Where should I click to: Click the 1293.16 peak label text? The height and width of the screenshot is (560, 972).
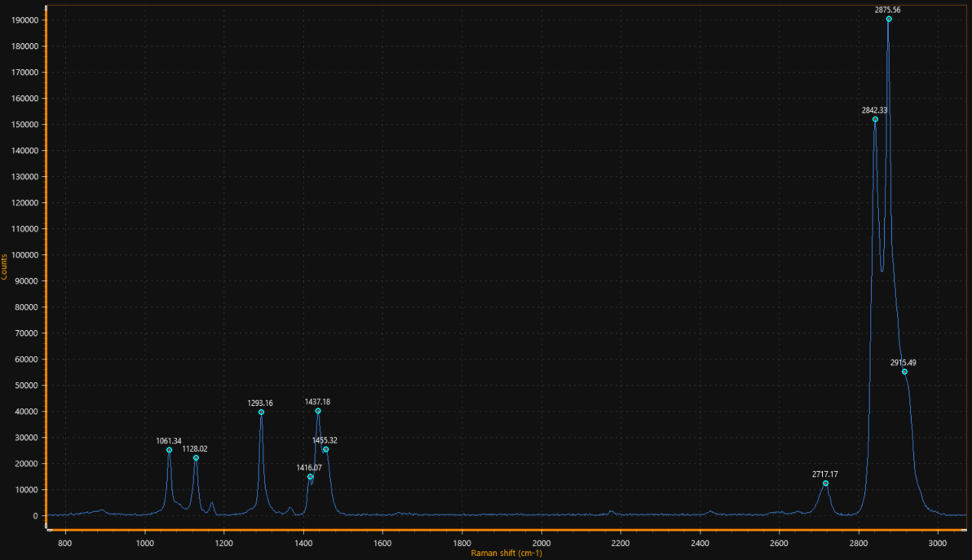click(260, 403)
